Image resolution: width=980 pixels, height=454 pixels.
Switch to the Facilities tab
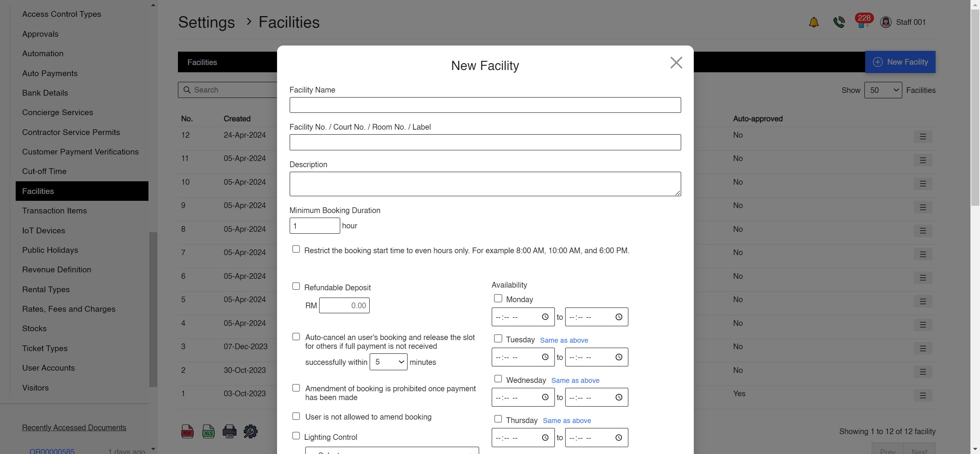point(203,62)
